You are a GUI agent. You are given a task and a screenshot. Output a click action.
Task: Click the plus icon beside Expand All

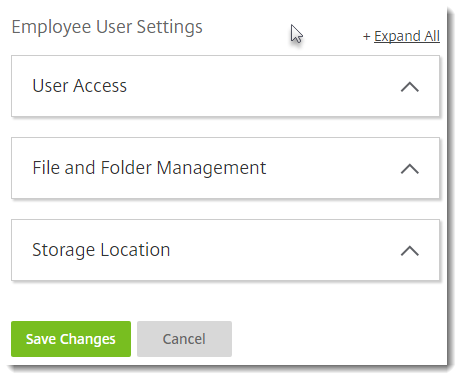367,36
